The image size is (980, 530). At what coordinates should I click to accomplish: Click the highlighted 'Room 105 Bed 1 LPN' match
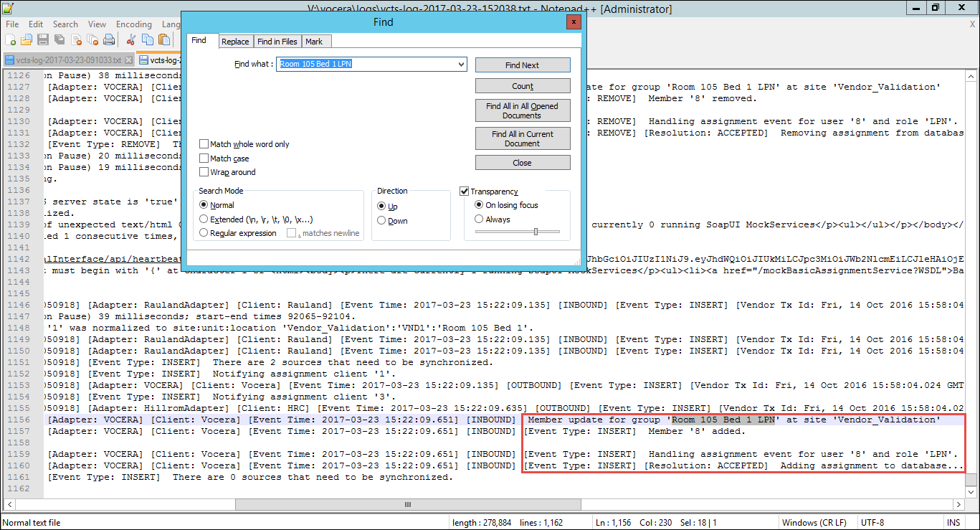[723, 420]
